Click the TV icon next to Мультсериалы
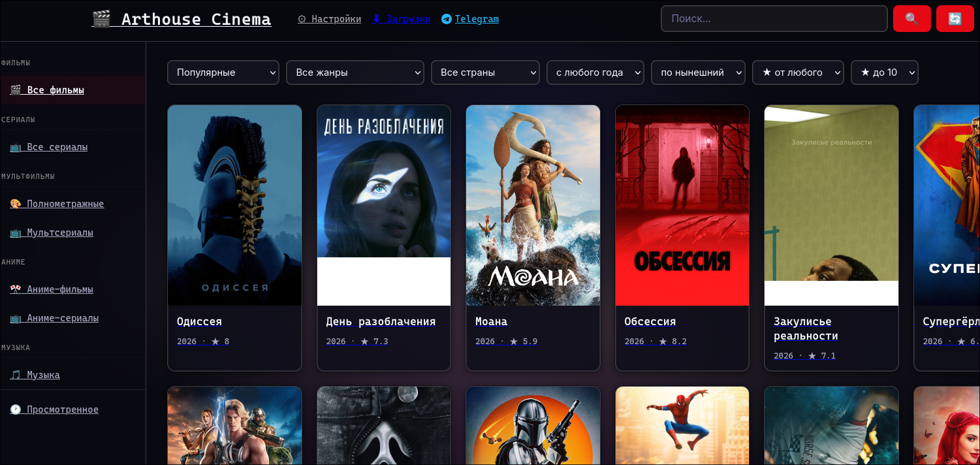This screenshot has width=980, height=465. coord(16,232)
